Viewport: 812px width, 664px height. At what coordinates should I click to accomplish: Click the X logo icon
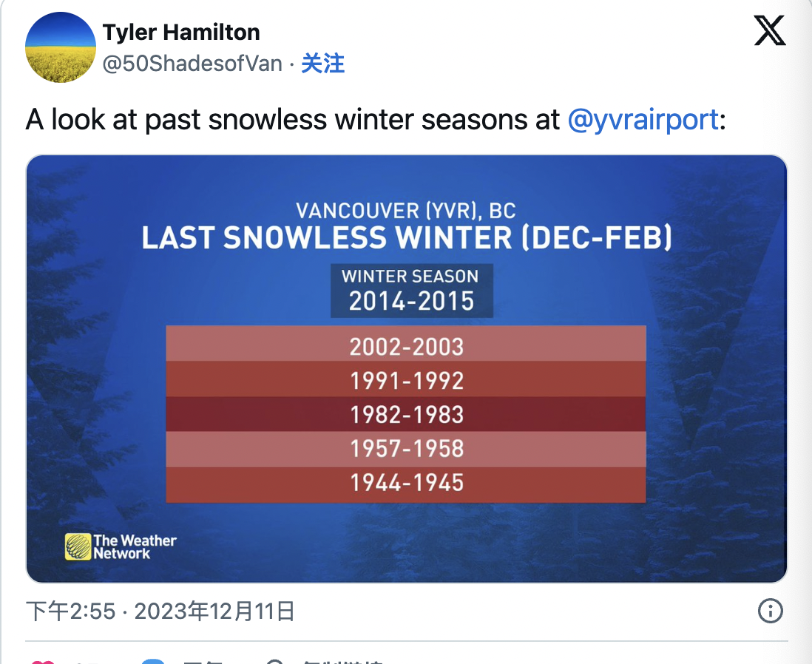770,30
